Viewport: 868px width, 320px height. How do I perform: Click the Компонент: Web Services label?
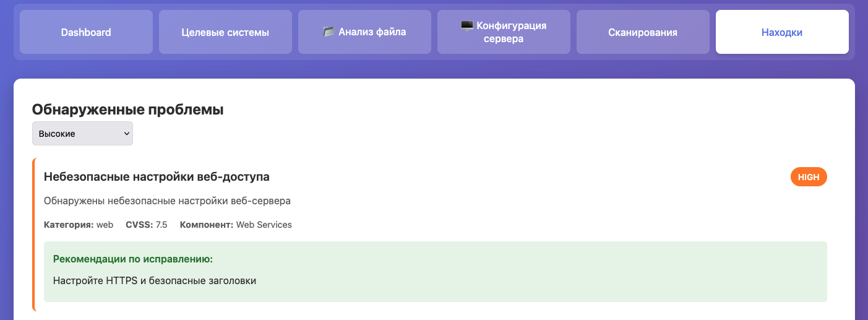[x=236, y=225]
